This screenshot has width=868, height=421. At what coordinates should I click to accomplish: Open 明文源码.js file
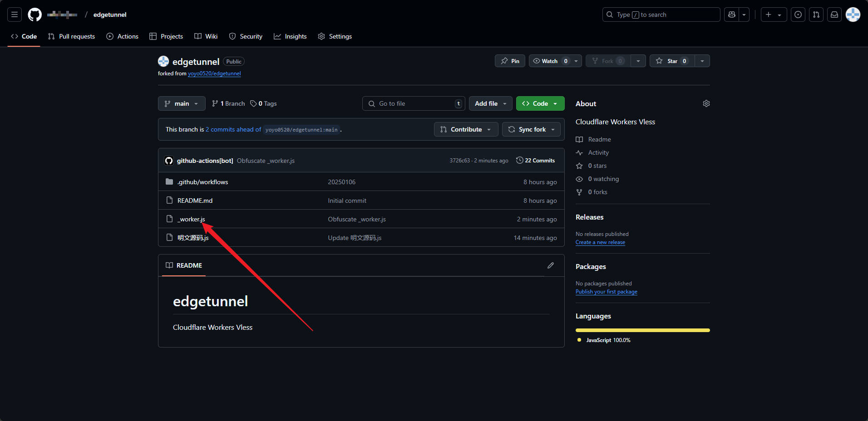[x=193, y=238]
